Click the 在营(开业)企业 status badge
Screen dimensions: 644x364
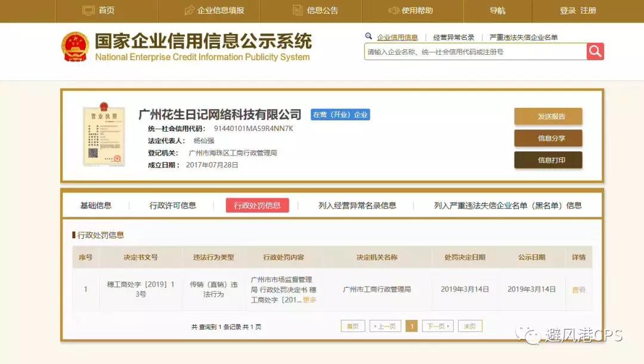[340, 114]
